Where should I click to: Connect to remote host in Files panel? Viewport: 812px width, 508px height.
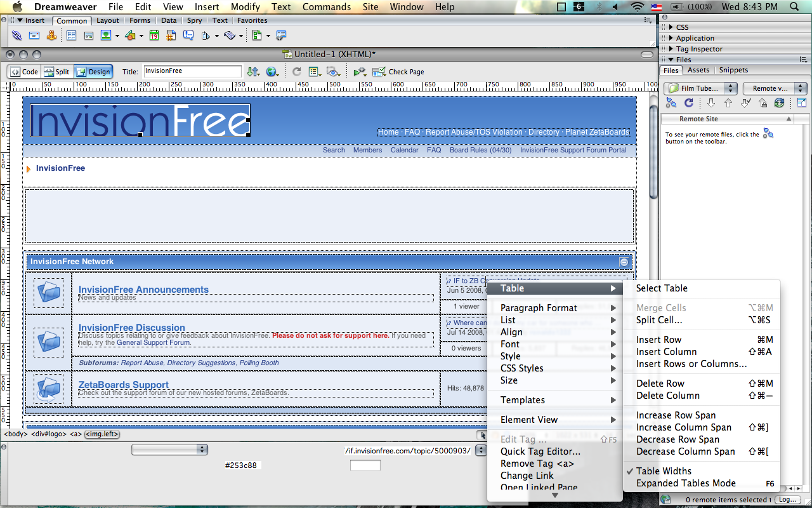pyautogui.click(x=671, y=102)
